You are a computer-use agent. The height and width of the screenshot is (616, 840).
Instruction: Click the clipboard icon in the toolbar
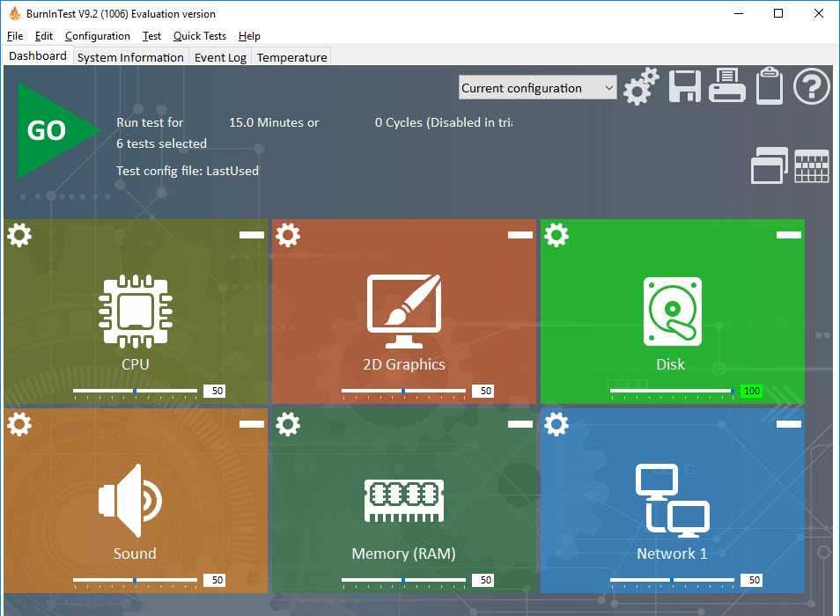click(770, 86)
